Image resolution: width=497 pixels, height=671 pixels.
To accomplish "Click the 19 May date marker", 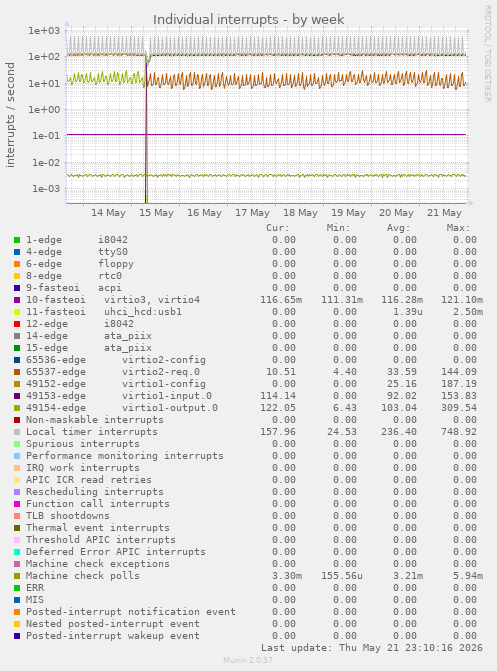I will (348, 213).
